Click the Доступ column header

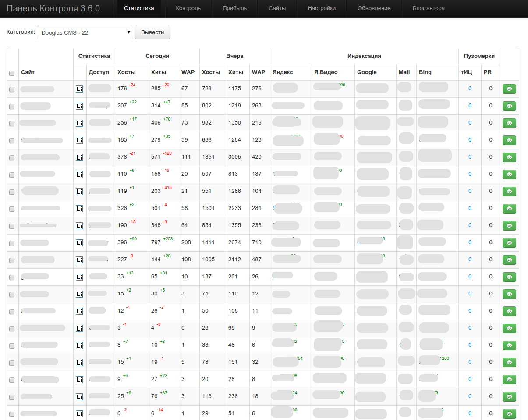click(x=99, y=72)
